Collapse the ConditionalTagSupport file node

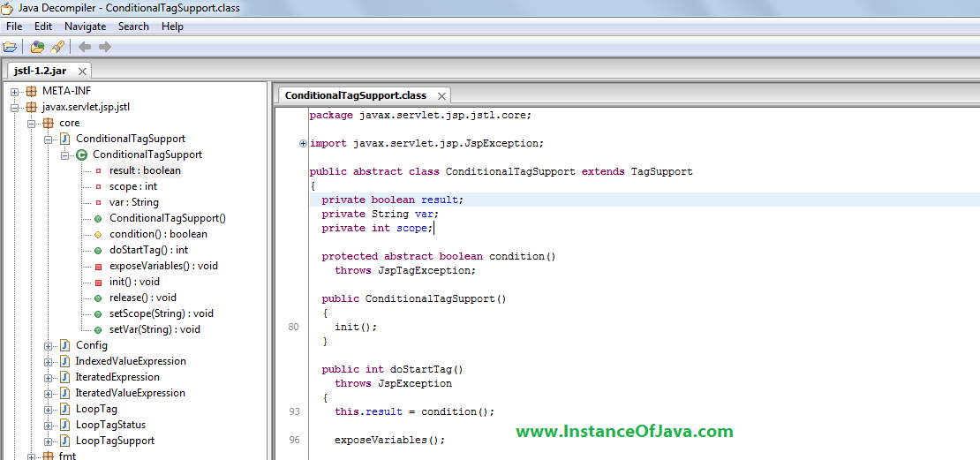(49, 140)
